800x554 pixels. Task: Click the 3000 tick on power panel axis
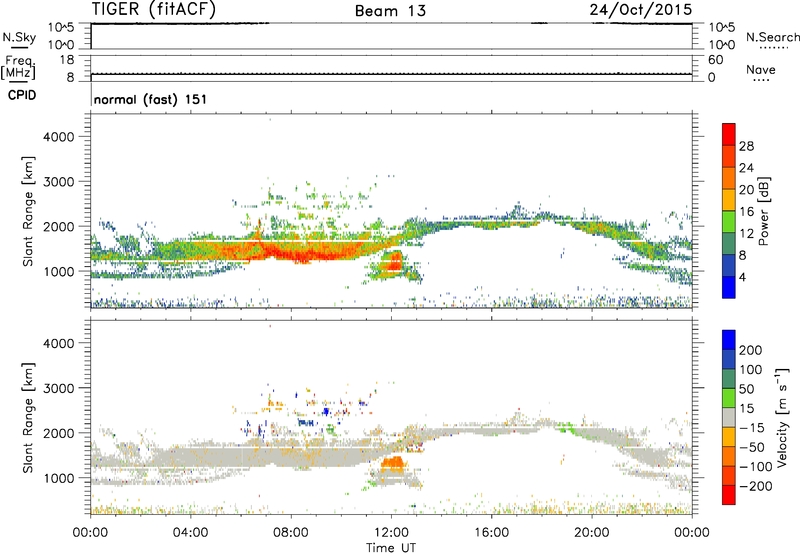click(x=58, y=182)
